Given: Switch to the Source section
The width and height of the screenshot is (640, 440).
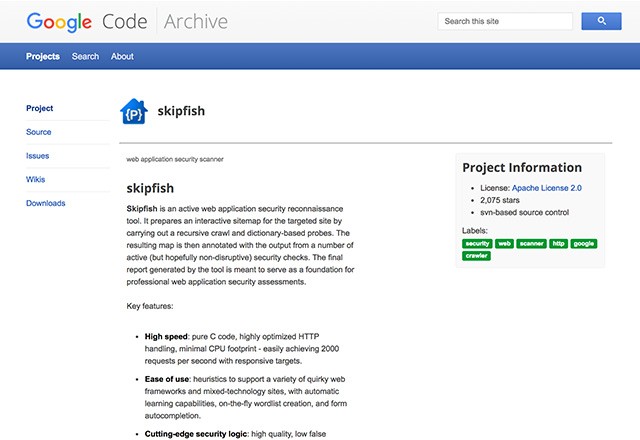Looking at the screenshot, I should [39, 132].
